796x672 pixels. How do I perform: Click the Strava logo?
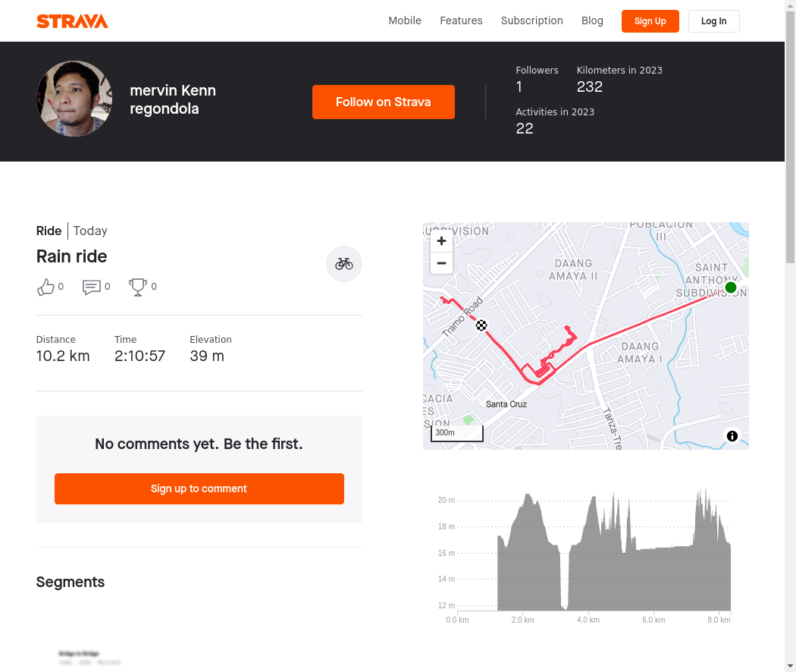tap(72, 21)
